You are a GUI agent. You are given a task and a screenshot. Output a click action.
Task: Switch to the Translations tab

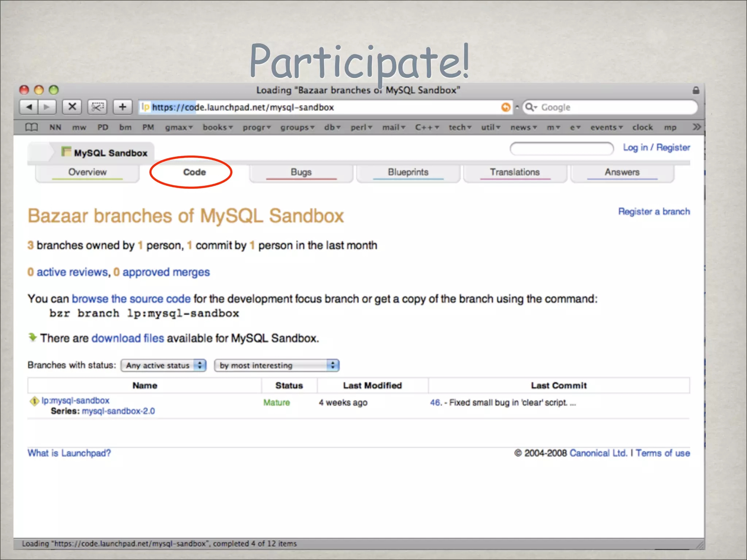click(x=515, y=172)
